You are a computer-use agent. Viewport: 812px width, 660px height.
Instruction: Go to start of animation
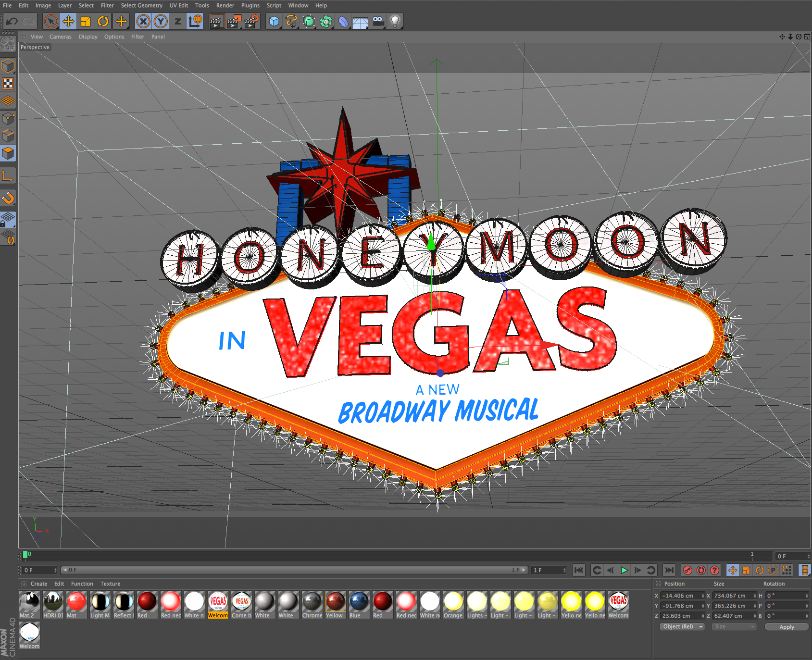coord(579,570)
